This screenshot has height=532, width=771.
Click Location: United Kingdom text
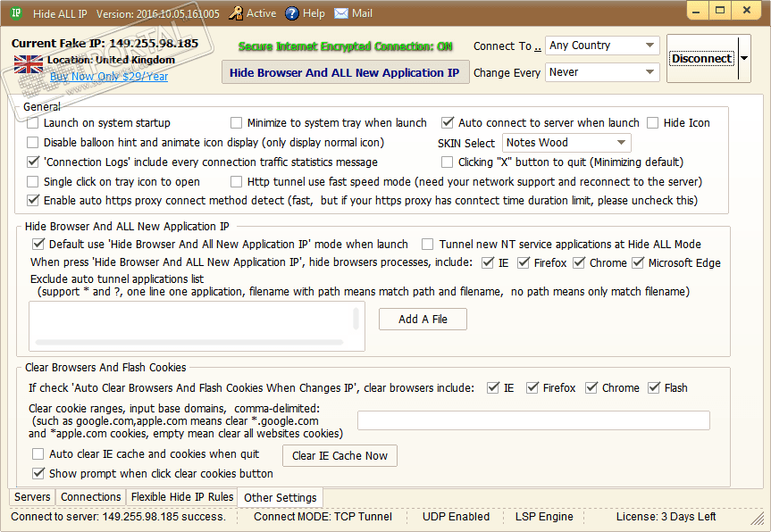point(111,60)
